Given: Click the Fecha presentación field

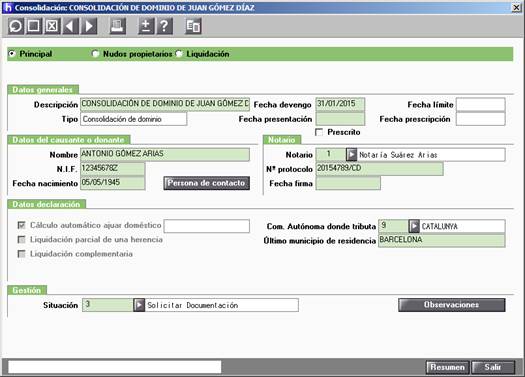Looking at the screenshot, I should [340, 119].
